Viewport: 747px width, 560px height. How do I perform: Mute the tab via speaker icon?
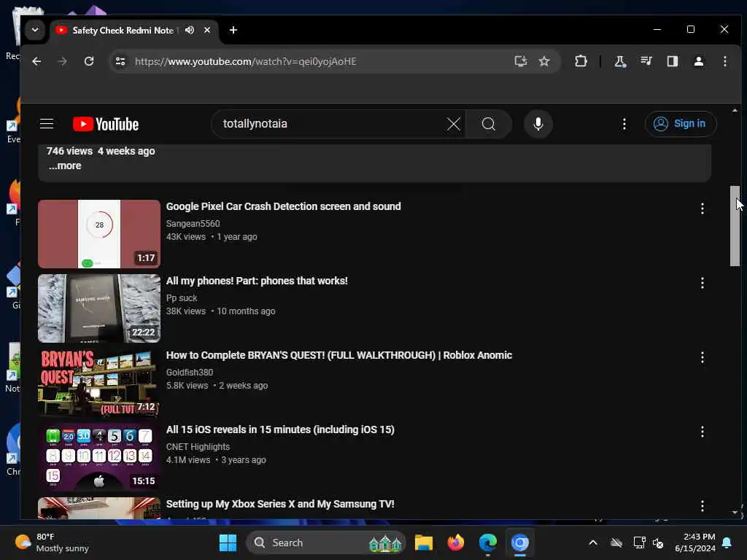click(190, 30)
